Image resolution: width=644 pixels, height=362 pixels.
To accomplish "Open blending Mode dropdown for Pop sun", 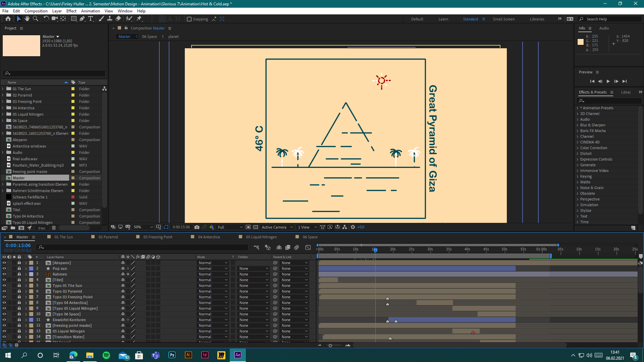I will point(213,268).
